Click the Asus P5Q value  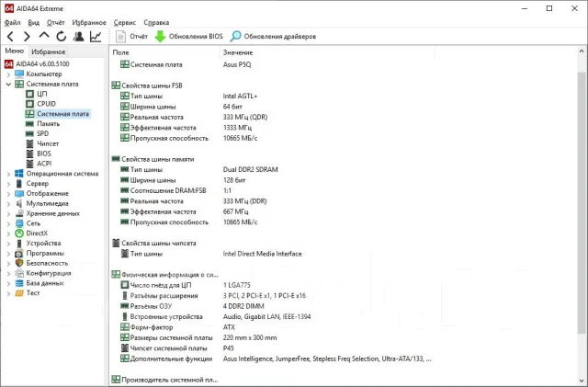[x=237, y=64]
